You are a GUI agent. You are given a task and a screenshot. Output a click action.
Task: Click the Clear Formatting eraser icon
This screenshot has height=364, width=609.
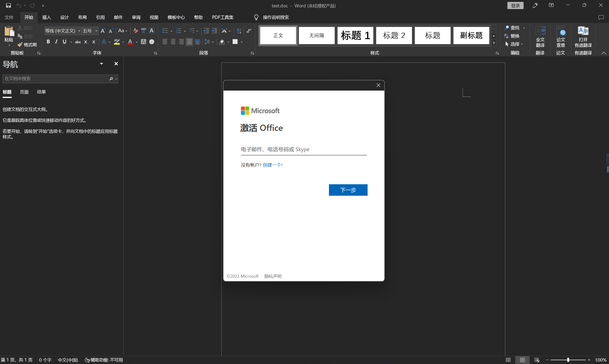coord(135,31)
